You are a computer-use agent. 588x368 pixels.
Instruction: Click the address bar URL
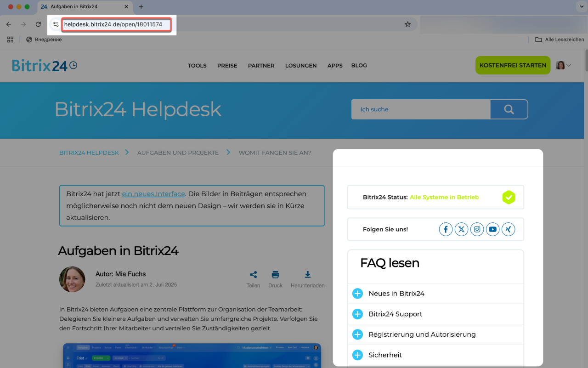[113, 24]
